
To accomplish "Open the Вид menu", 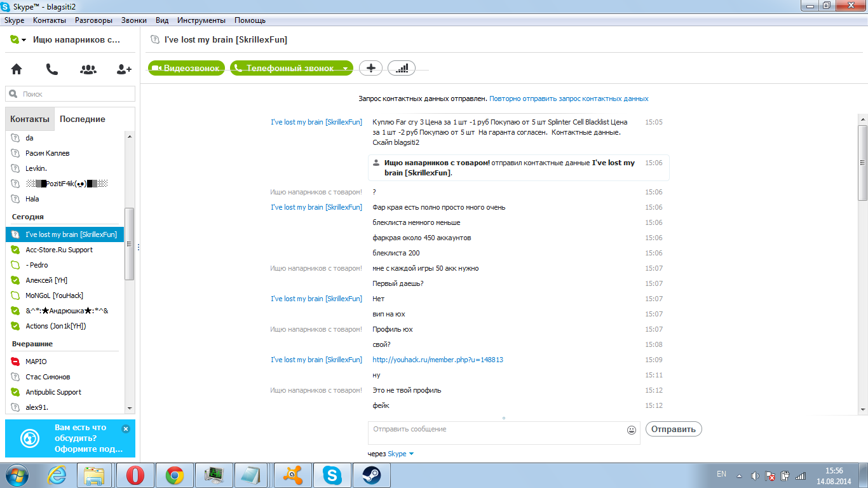I will coord(162,20).
